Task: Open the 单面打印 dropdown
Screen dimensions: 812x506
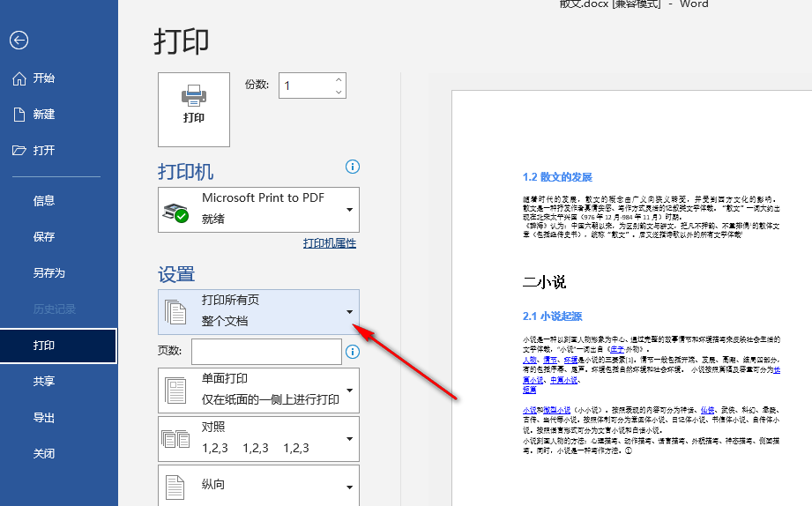Action: tap(258, 391)
